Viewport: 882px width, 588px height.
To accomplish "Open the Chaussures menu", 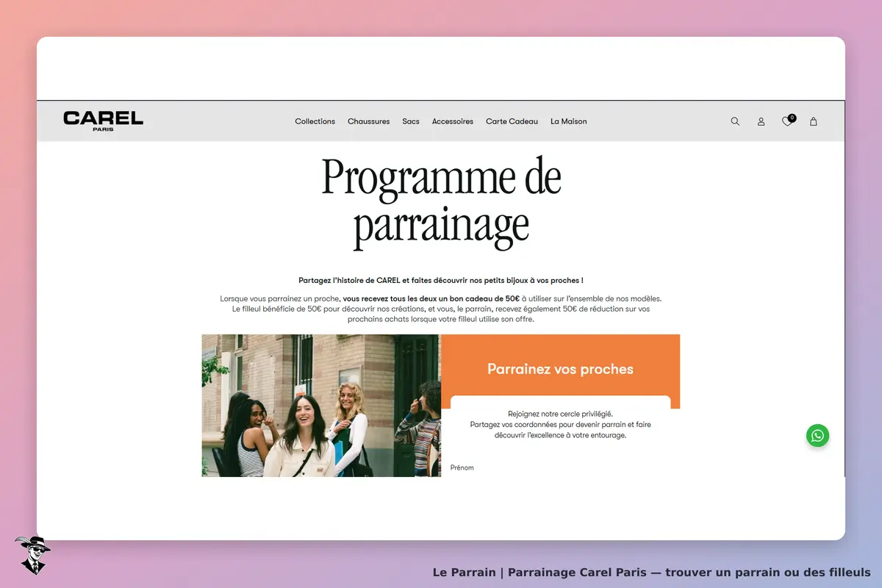I will [368, 121].
